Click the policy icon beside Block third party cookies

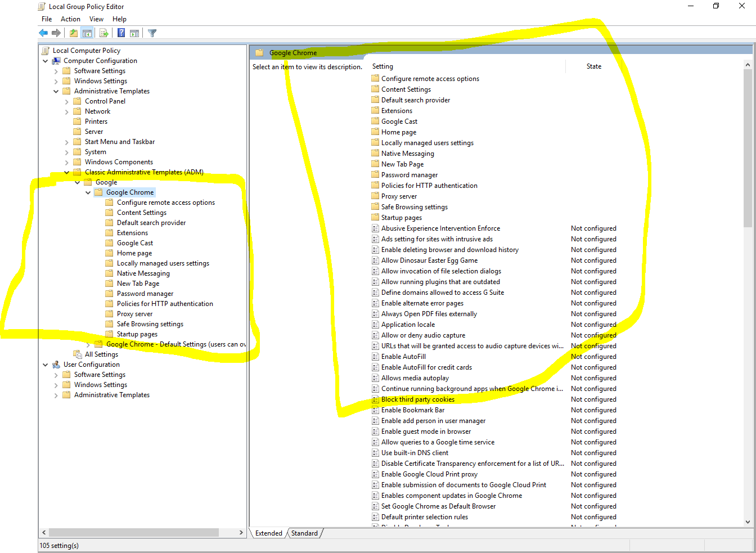point(375,399)
